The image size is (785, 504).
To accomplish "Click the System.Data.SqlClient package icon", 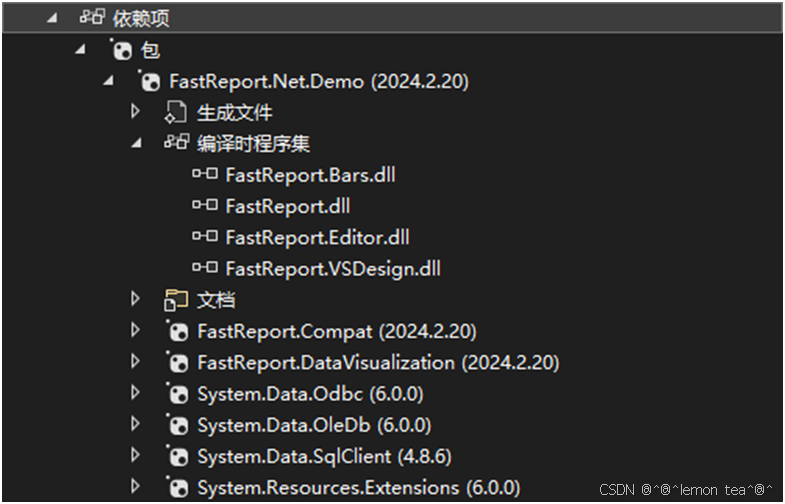I will (177, 456).
